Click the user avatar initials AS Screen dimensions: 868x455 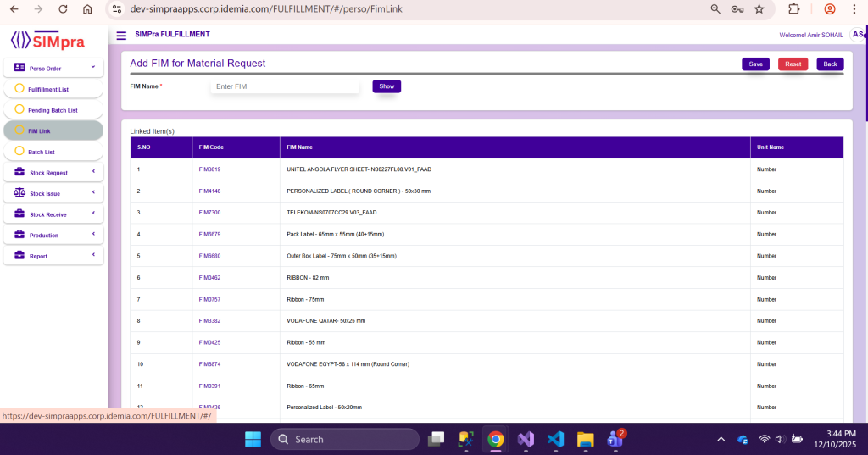click(x=858, y=35)
